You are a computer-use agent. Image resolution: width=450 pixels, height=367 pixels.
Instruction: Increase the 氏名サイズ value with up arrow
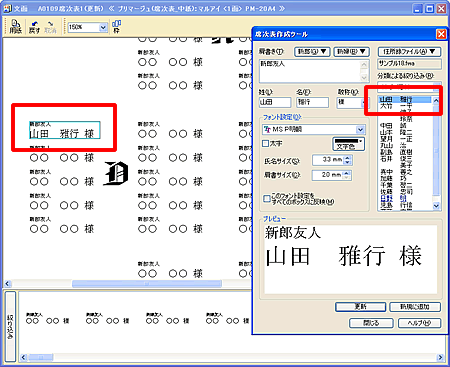click(347, 157)
